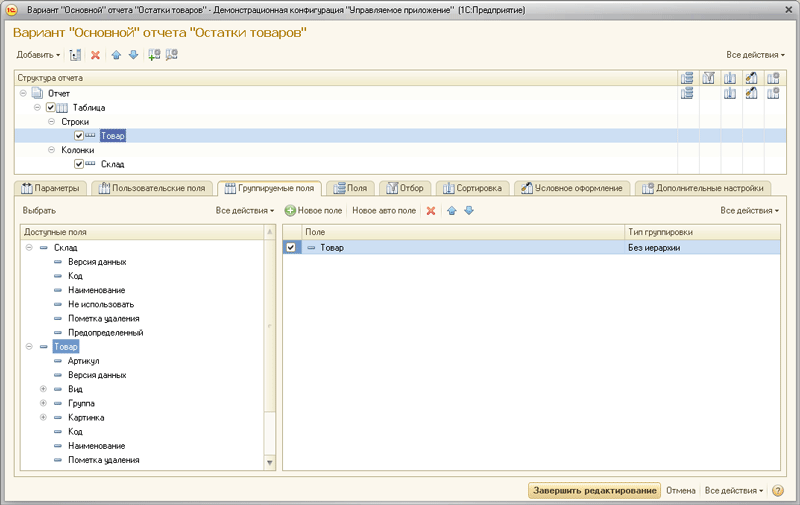
Task: Click the Отмена button
Action: coord(681,491)
